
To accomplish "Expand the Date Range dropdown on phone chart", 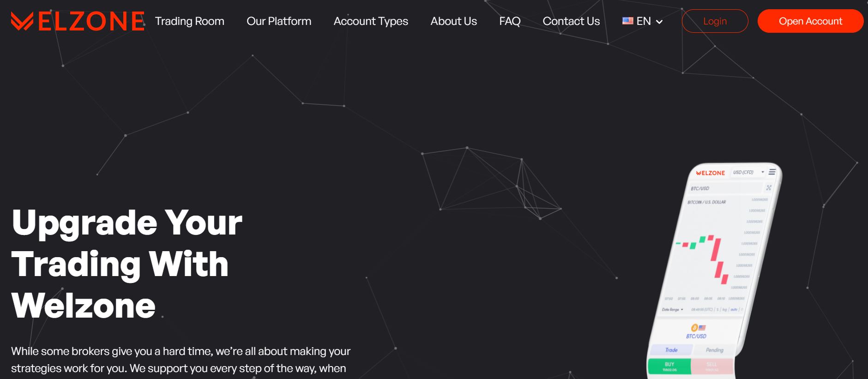I will (672, 309).
